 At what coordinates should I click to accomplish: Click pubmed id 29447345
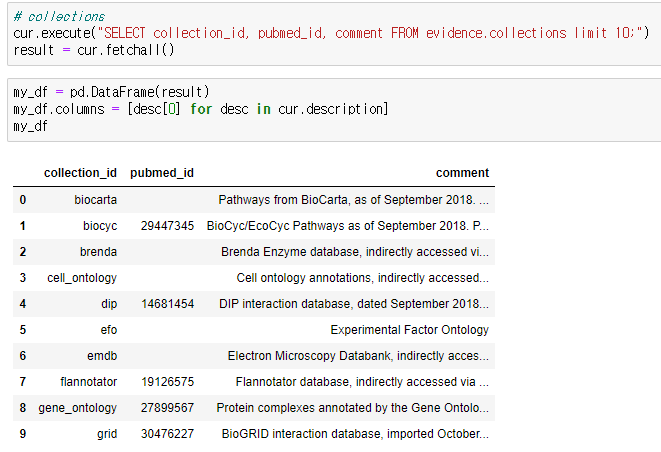point(167,226)
